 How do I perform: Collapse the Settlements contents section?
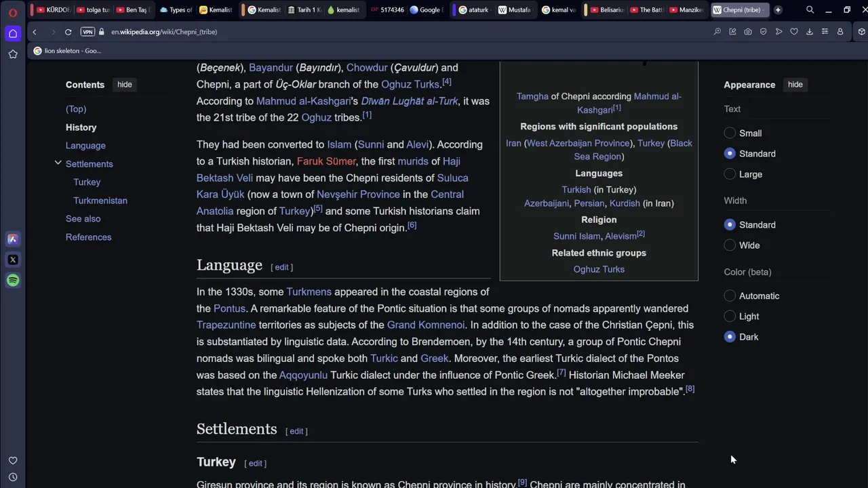tap(58, 163)
